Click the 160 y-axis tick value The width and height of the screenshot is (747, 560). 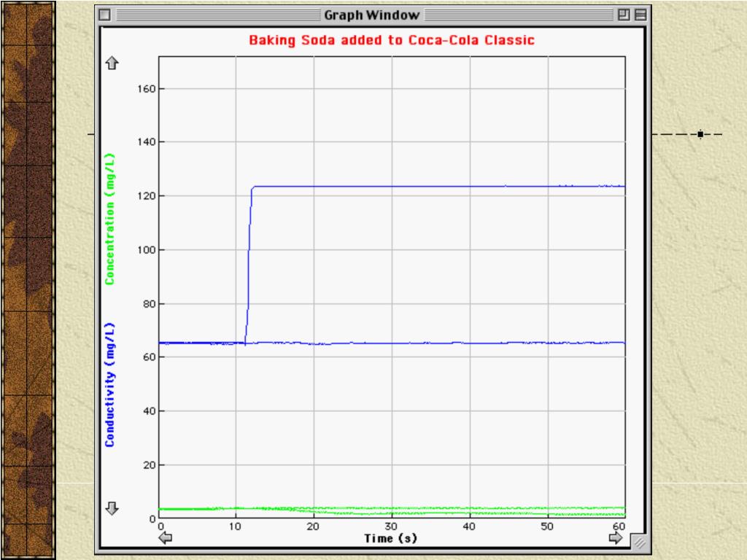click(146, 89)
